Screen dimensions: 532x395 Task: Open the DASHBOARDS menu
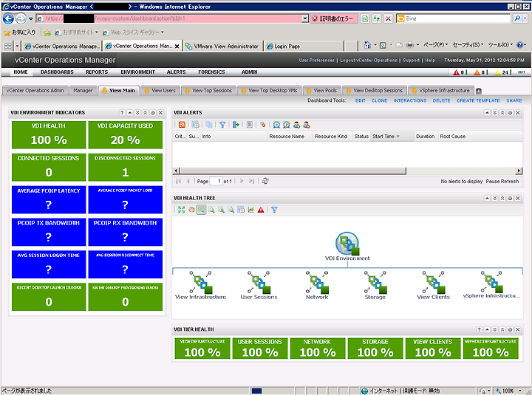[x=57, y=72]
